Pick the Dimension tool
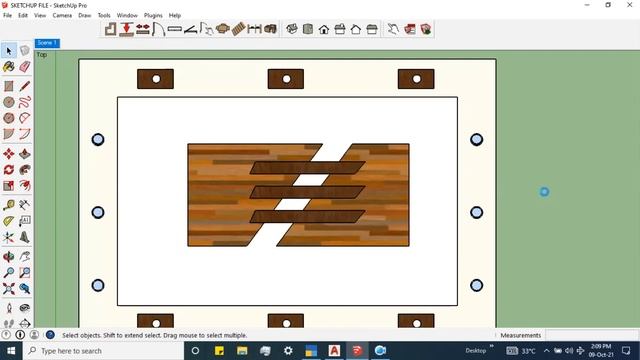The image size is (640, 360). 24,205
